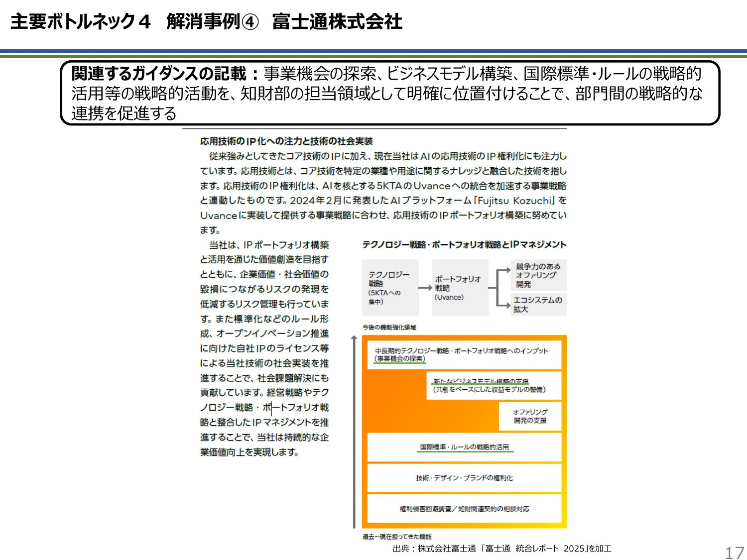Image resolution: width=747 pixels, height=560 pixels.
Task: Click the line "当社は、IPポートフォリオ構築"
Action: coord(269,245)
